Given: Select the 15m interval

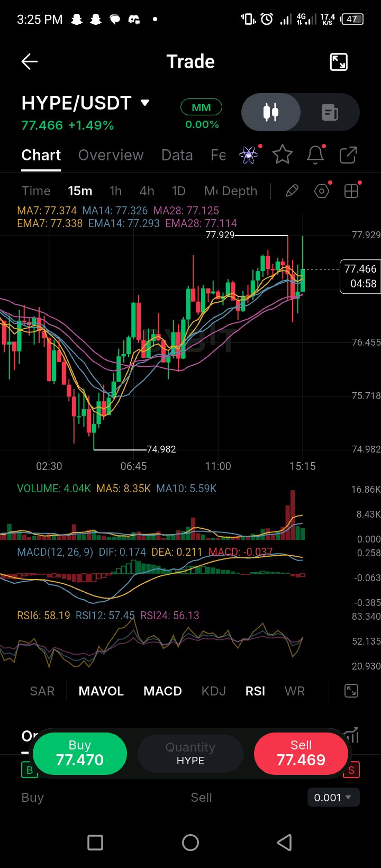Looking at the screenshot, I should tap(80, 191).
